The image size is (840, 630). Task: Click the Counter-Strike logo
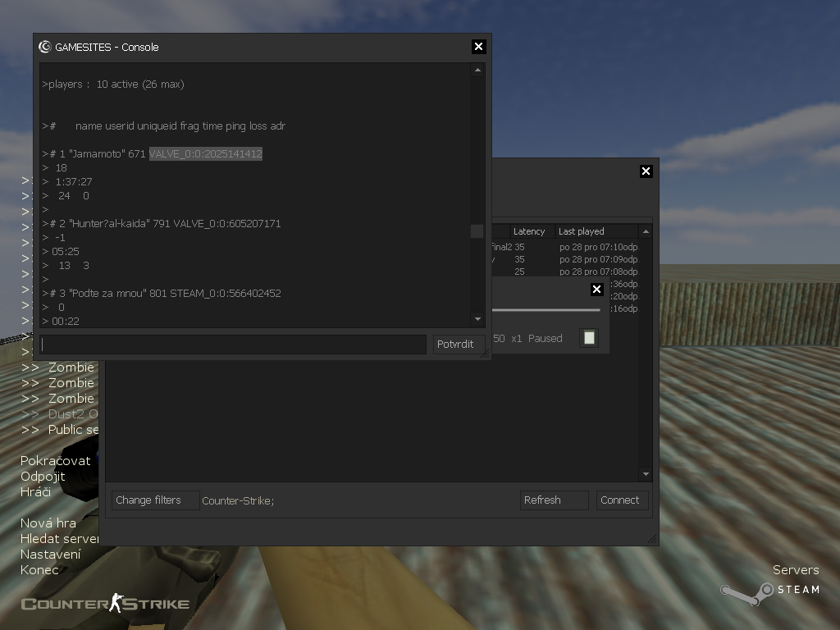[x=105, y=605]
